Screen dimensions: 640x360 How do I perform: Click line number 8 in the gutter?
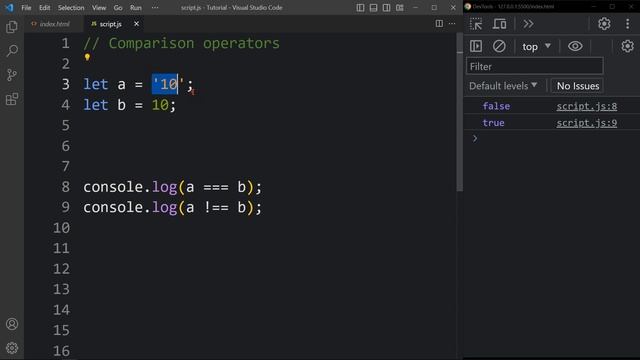(66, 187)
